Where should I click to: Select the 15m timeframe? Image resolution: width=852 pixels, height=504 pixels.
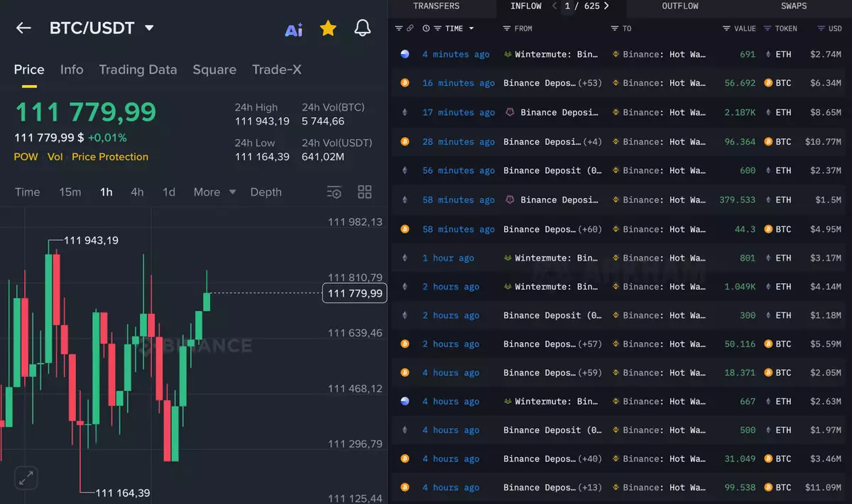pyautogui.click(x=70, y=192)
